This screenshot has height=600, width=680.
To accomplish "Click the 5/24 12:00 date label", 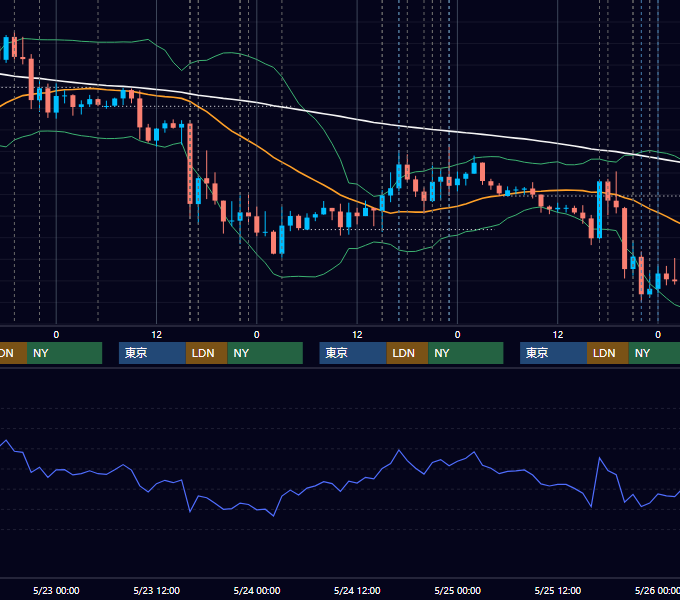I will [357, 590].
